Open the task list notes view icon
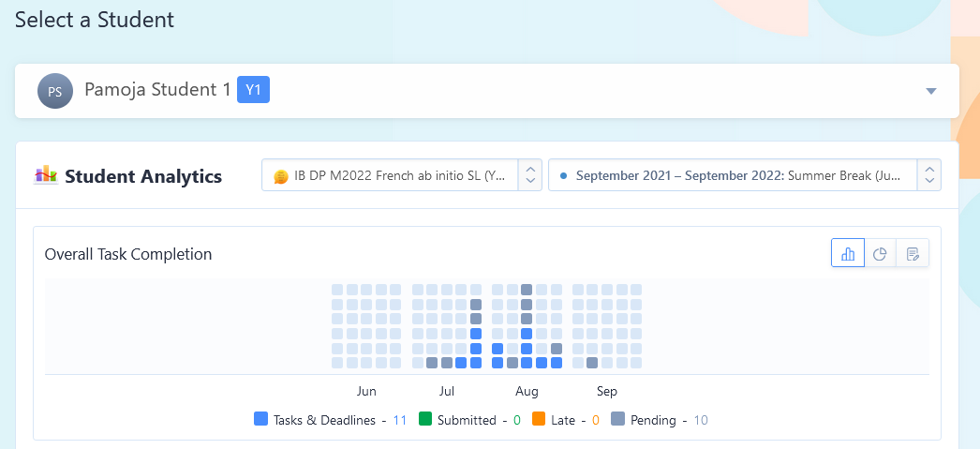980x449 pixels. (x=913, y=253)
